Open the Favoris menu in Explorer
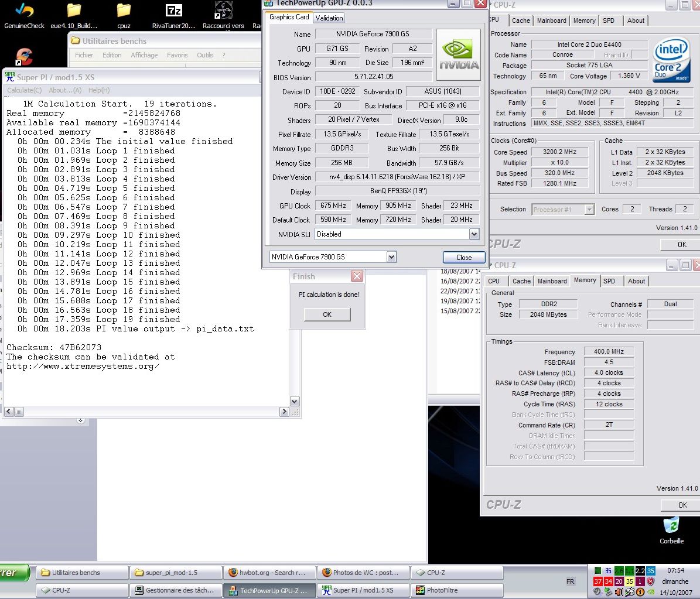The height and width of the screenshot is (599, 700). [x=177, y=55]
